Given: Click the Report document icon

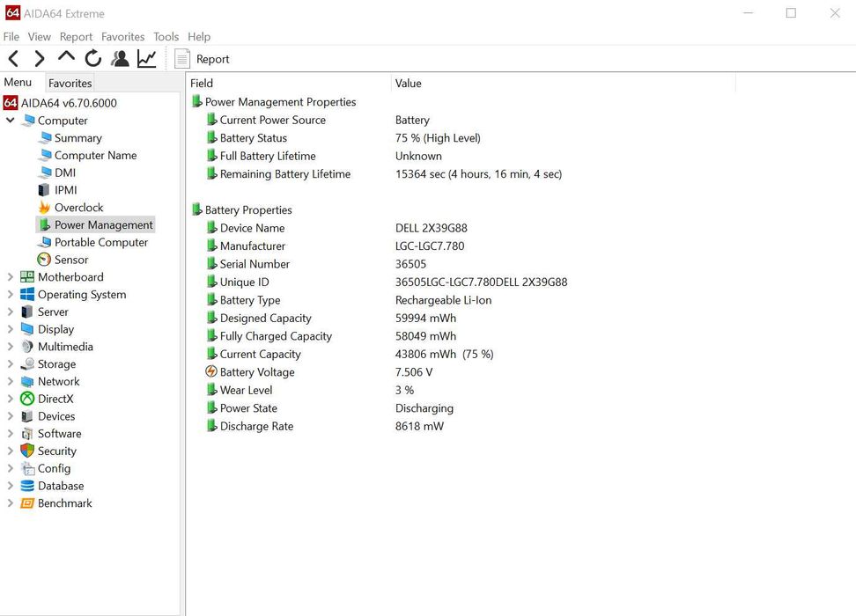Looking at the screenshot, I should pyautogui.click(x=181, y=58).
